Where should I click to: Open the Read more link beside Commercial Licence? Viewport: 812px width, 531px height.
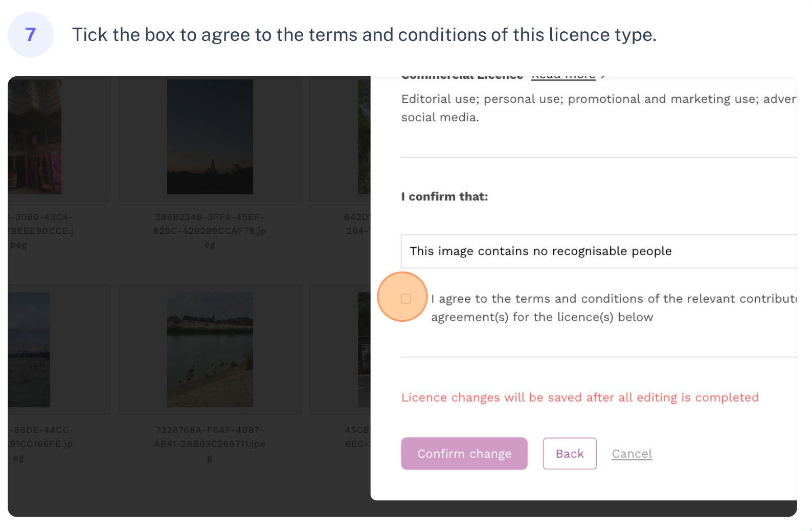[x=563, y=77]
